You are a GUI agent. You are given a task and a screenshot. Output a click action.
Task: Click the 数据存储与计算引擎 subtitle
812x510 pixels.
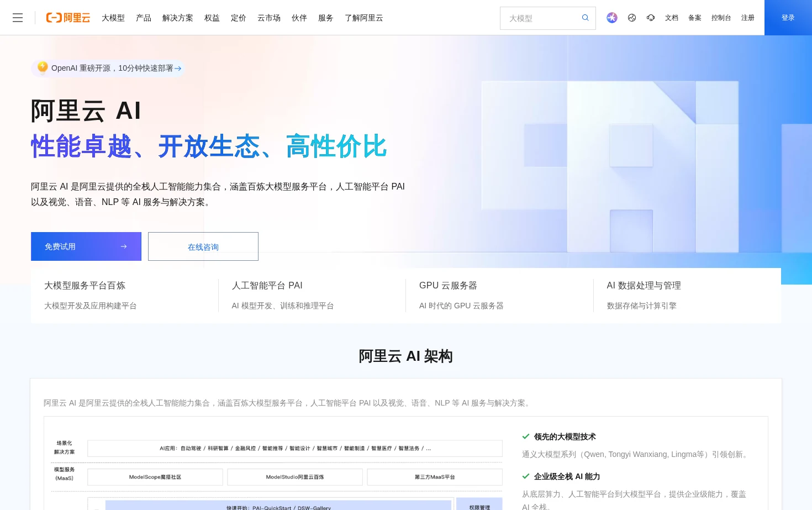coord(642,306)
